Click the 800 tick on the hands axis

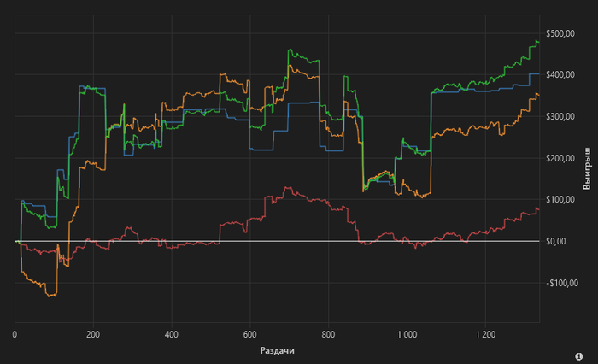328,335
